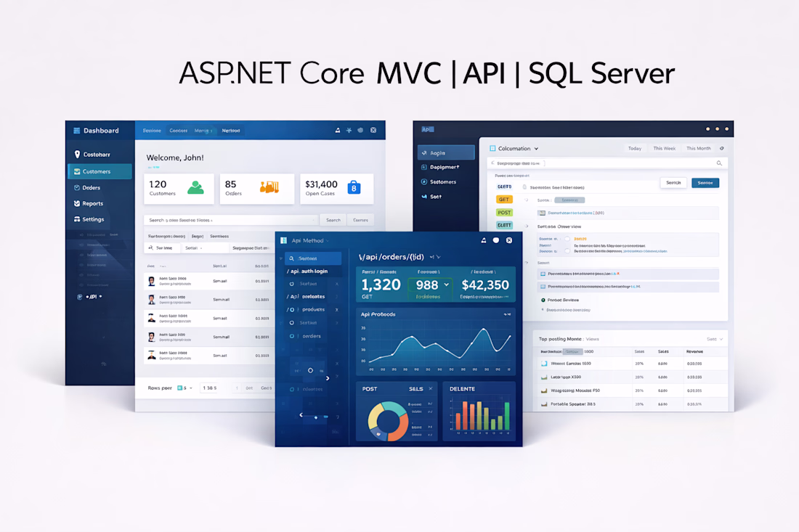This screenshot has height=532, width=799.
Task: Select the second radio option in overview section
Action: [x=567, y=251]
